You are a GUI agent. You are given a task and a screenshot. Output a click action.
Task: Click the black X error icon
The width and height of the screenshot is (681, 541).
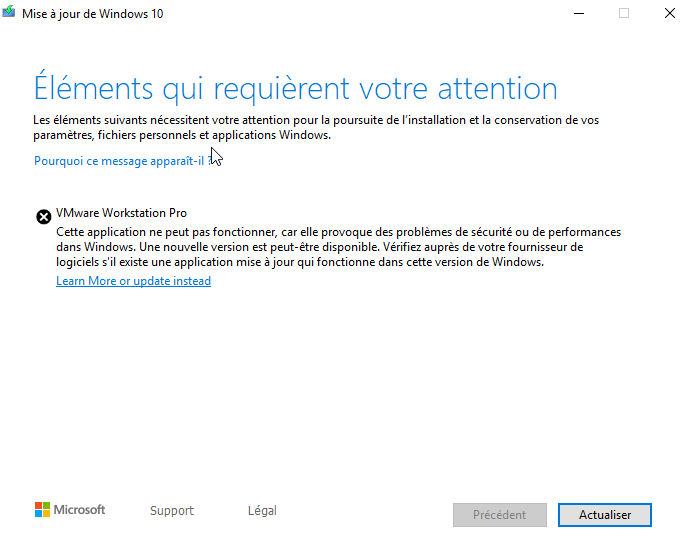[x=43, y=216]
